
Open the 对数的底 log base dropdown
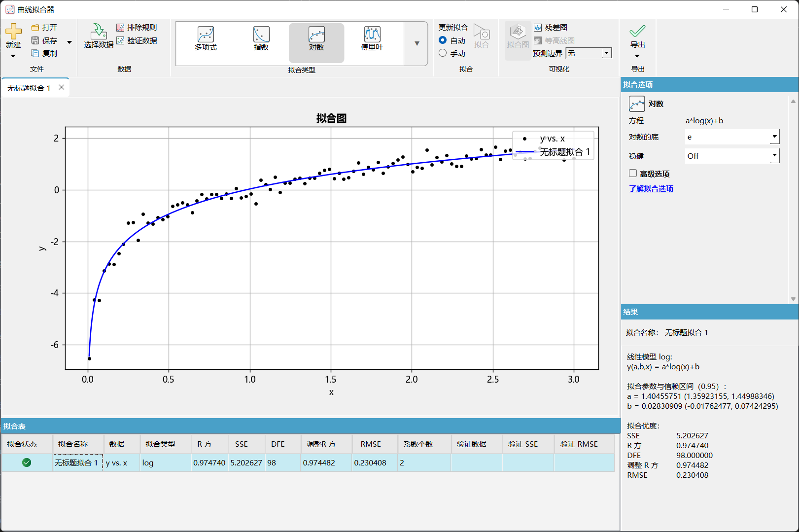774,137
